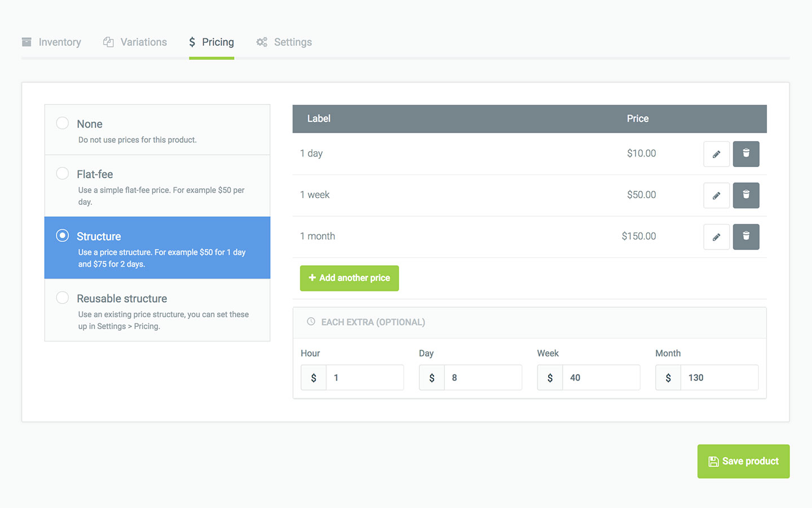The height and width of the screenshot is (508, 812).
Task: Select the Flat-fee pricing radio button
Action: (63, 173)
